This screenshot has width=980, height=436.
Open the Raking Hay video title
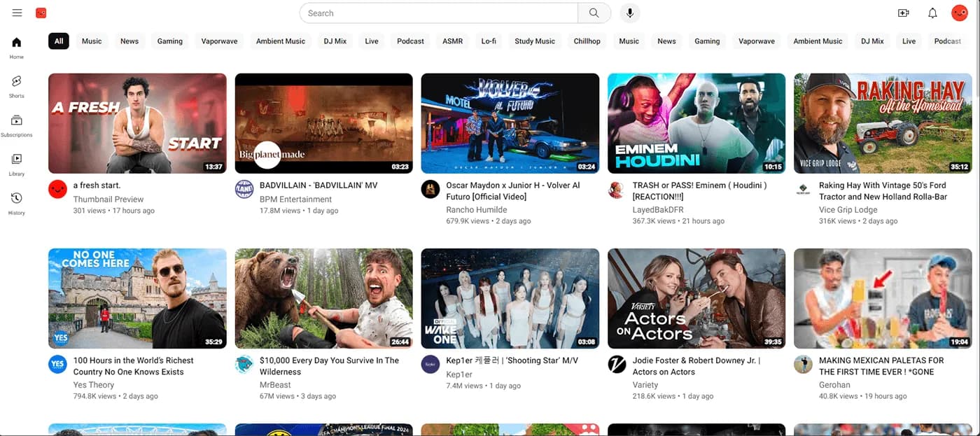(883, 191)
